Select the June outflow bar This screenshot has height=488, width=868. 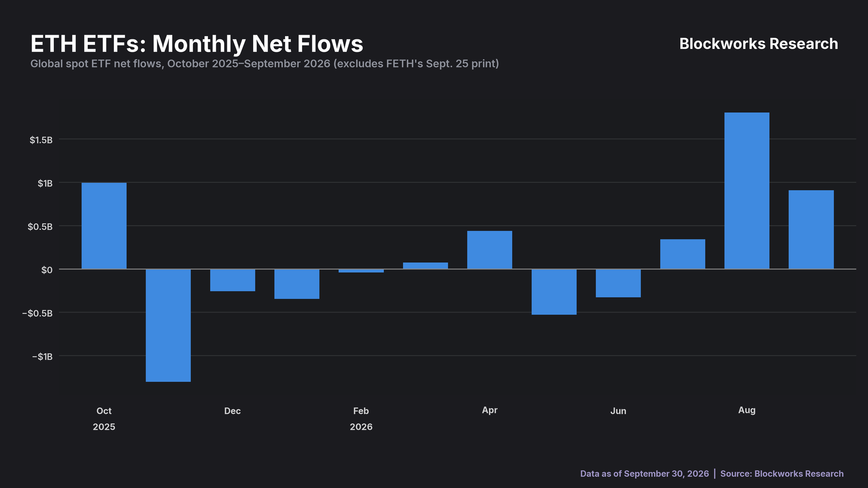tap(618, 283)
